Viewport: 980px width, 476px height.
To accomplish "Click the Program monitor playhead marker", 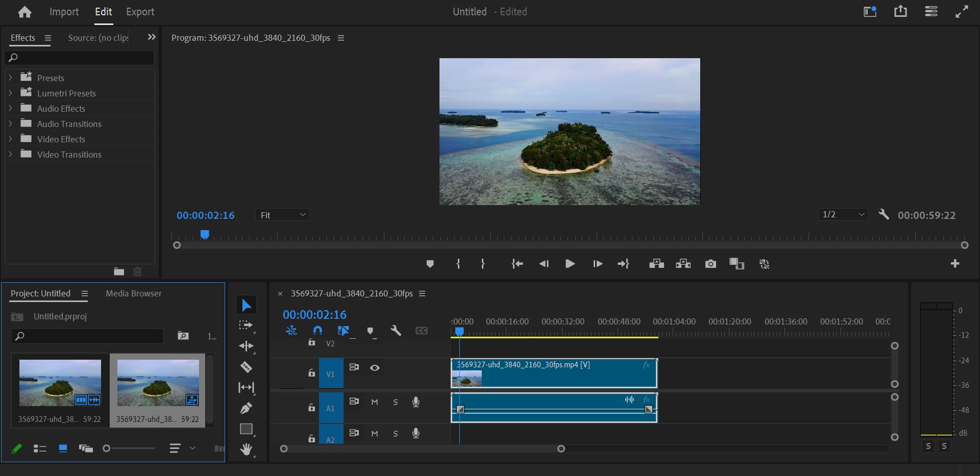I will point(205,234).
